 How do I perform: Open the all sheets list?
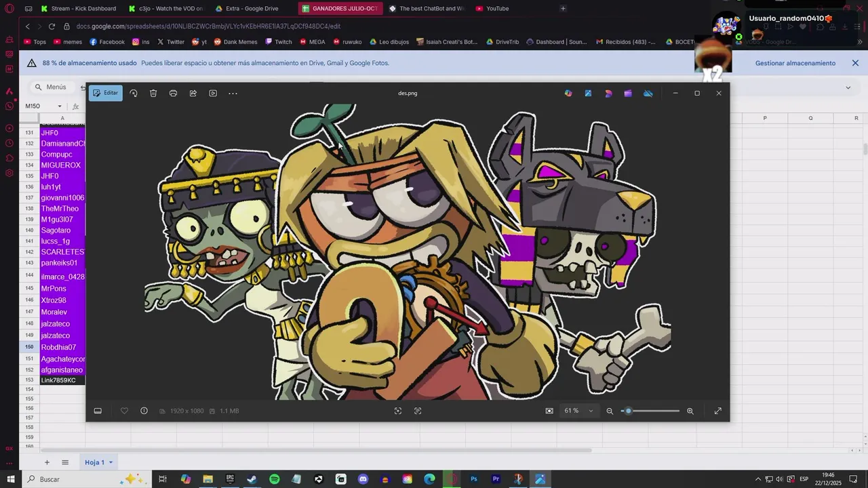[x=65, y=462]
